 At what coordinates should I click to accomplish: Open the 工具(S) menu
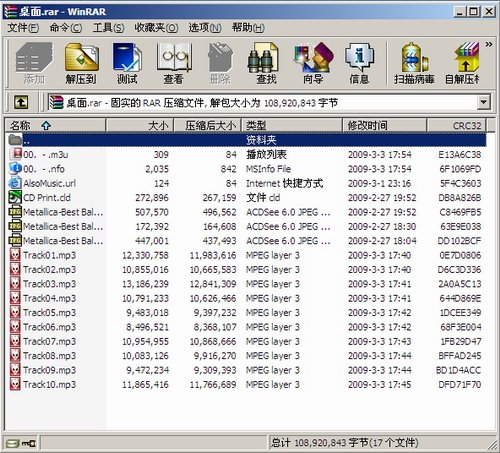pos(108,27)
